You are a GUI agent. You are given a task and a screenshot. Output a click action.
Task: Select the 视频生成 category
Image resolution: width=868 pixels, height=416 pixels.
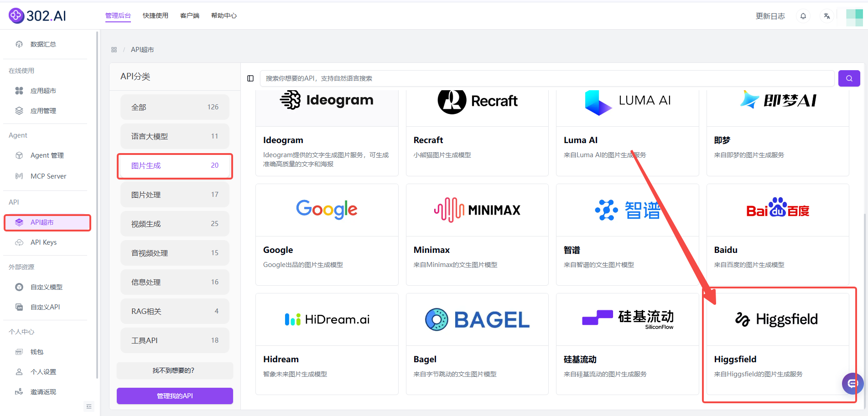click(x=175, y=224)
